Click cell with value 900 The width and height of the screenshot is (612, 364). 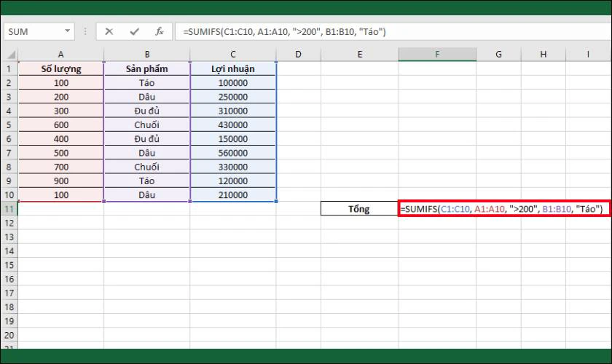61,181
